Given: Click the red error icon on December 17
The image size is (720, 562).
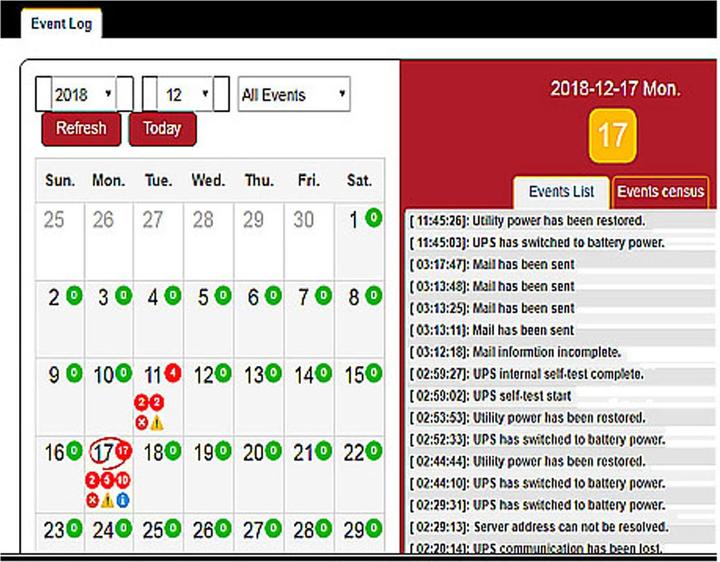Looking at the screenshot, I should [x=92, y=499].
